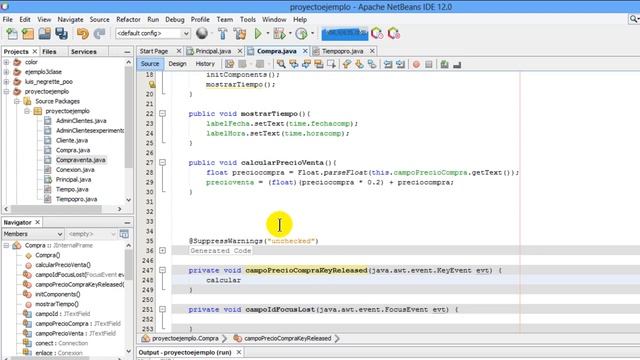Image resolution: width=640 pixels, height=360 pixels.
Task: Click the Profile Project icon
Action: 301,33
